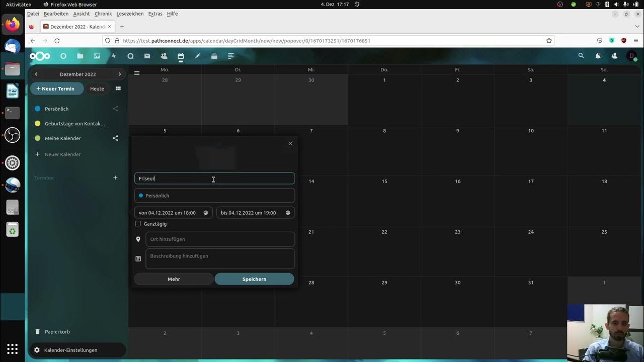Image resolution: width=644 pixels, height=362 pixels.
Task: Open the Tasks list icon in header
Action: pyautogui.click(x=231, y=56)
